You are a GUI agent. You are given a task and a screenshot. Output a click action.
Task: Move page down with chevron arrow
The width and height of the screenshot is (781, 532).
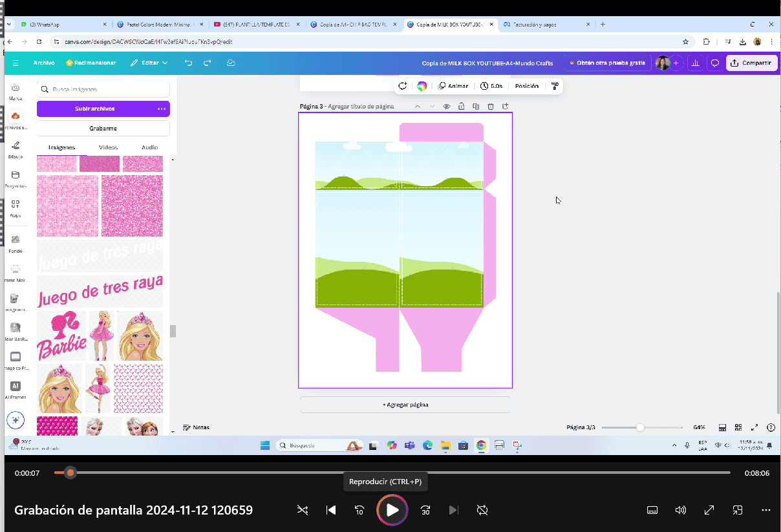[432, 106]
